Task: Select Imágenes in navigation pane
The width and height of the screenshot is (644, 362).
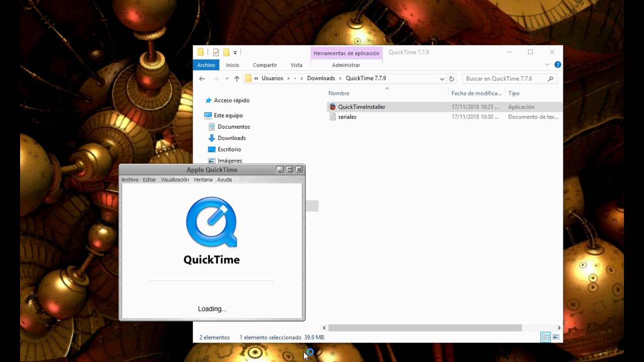Action: (x=230, y=160)
